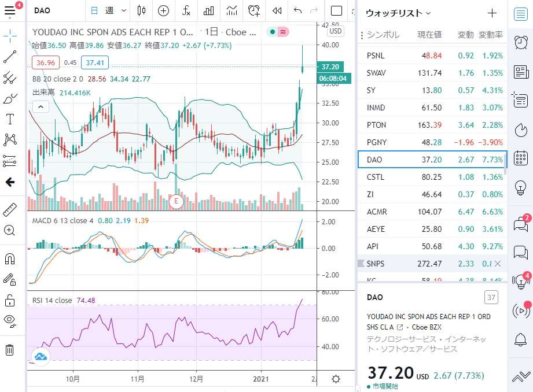Open indicator templates icon
The image size is (533, 392).
(x=232, y=10)
